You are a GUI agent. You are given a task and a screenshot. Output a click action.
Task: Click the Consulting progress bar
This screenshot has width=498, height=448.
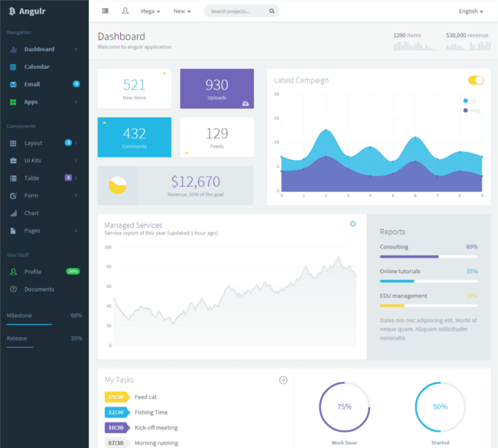[x=428, y=256]
